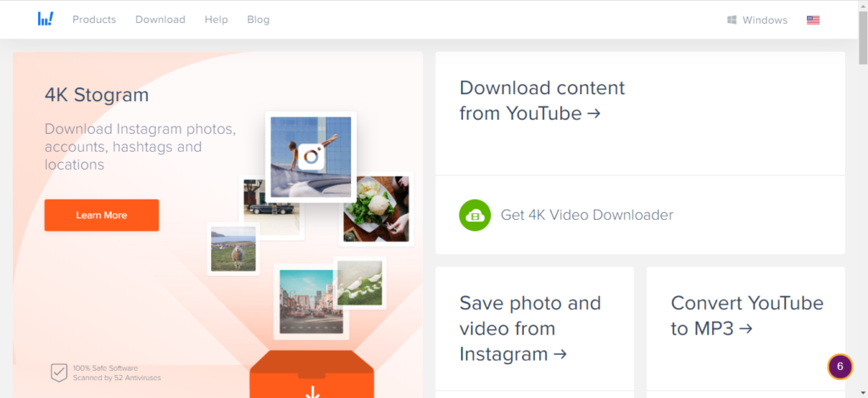Image resolution: width=868 pixels, height=398 pixels.
Task: Click the purple notification badge showing 6
Action: (x=840, y=367)
